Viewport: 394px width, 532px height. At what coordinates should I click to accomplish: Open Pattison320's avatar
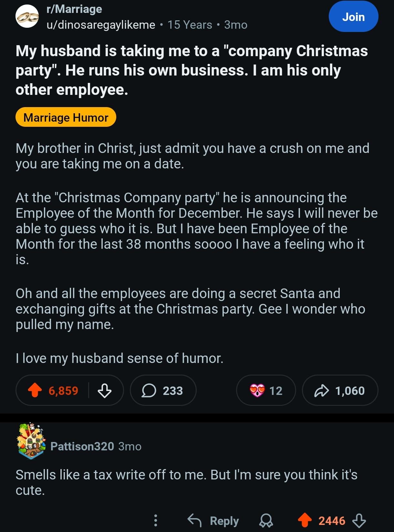[x=30, y=441]
